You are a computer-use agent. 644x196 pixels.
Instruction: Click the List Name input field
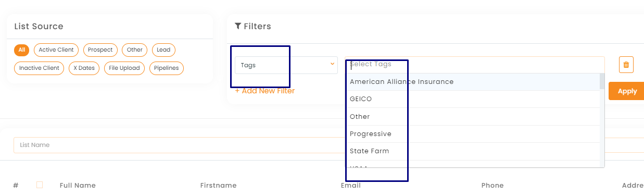click(177, 145)
